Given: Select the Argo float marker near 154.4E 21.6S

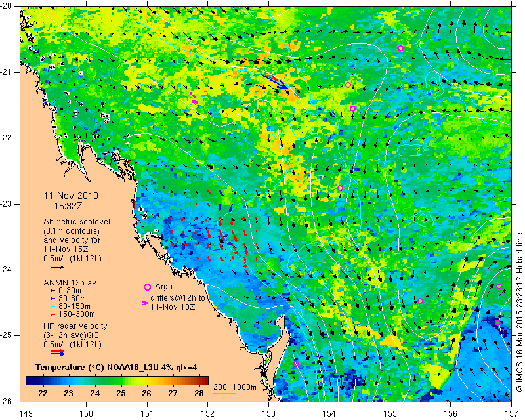Looking at the screenshot, I should point(352,108).
